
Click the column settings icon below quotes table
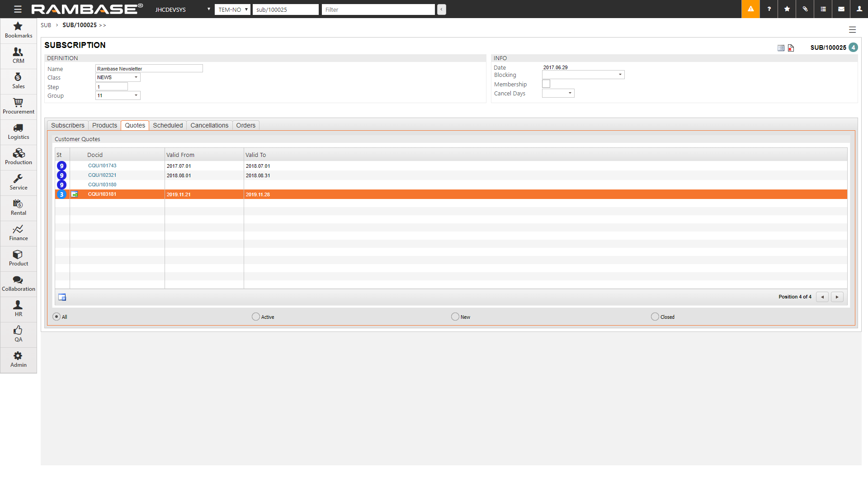(62, 297)
